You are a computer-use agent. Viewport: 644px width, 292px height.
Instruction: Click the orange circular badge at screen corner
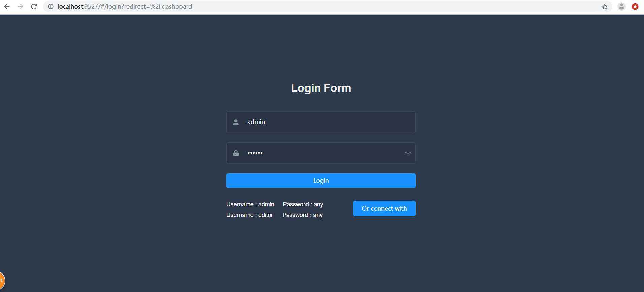(2, 280)
